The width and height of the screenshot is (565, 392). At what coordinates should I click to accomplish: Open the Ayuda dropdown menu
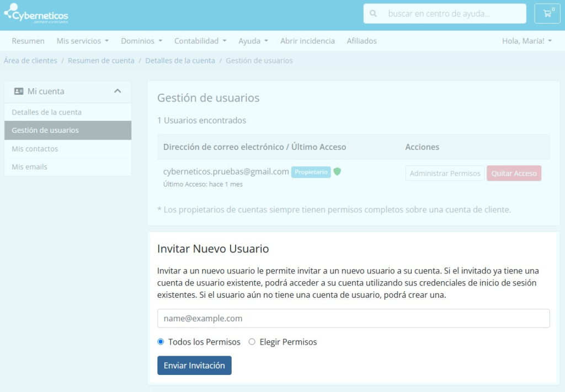click(253, 41)
